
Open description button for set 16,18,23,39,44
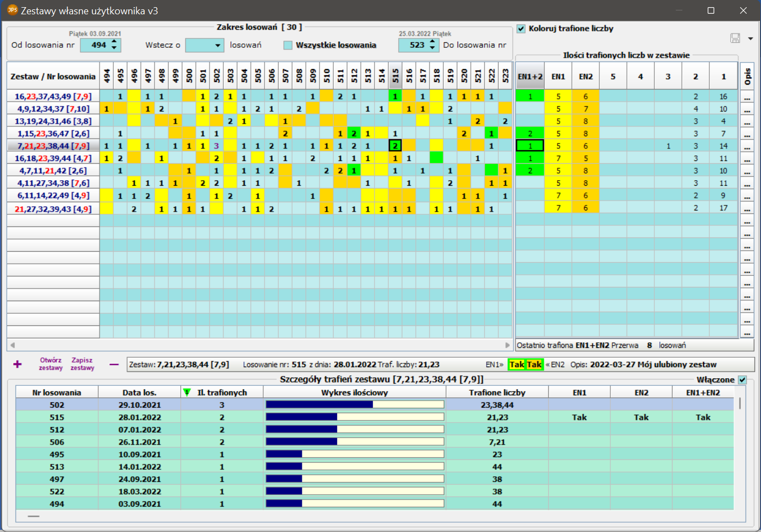tap(747, 158)
